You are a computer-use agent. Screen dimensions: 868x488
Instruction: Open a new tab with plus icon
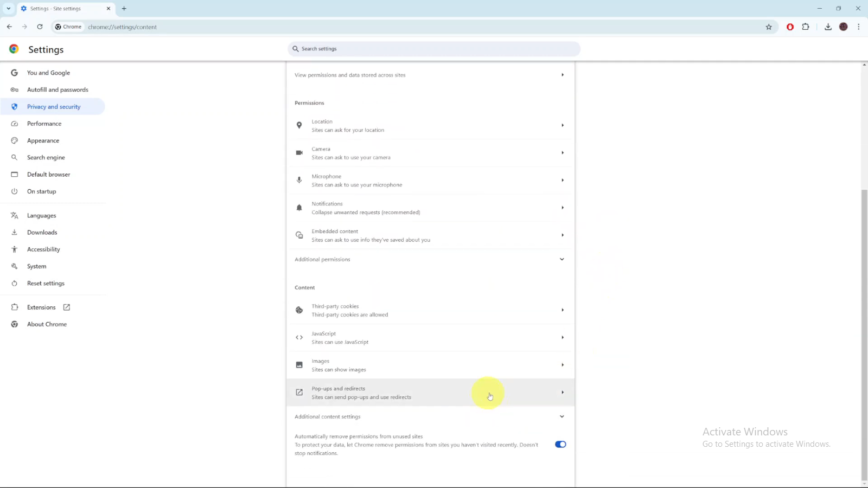click(124, 9)
